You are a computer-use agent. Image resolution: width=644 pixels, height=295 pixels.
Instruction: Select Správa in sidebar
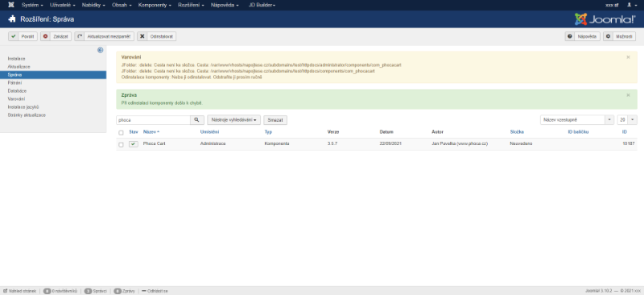(53, 75)
